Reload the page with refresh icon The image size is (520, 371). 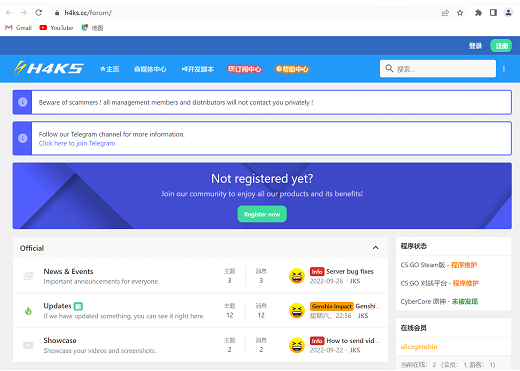click(39, 13)
